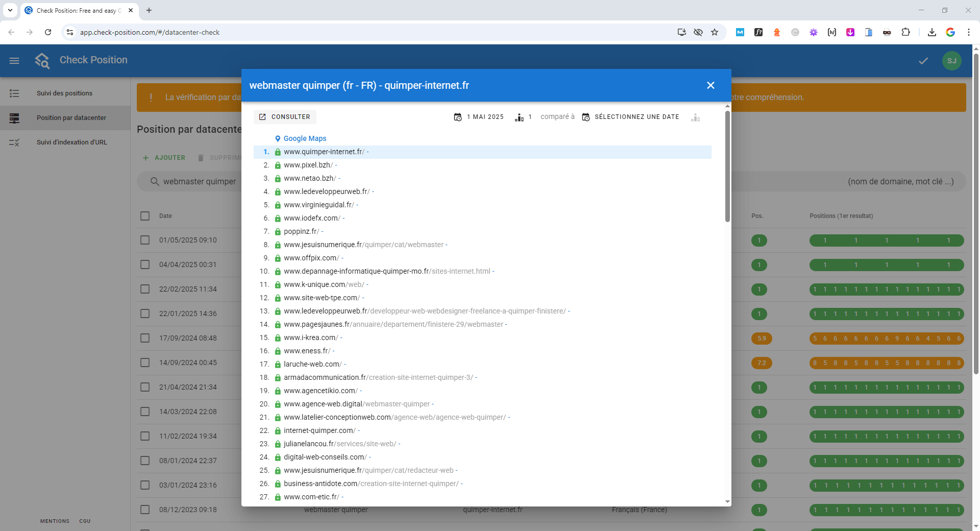Screen dimensions: 980x531
Task: Check the 22/01/2025 14:36 row checkbox
Action: pos(145,313)
